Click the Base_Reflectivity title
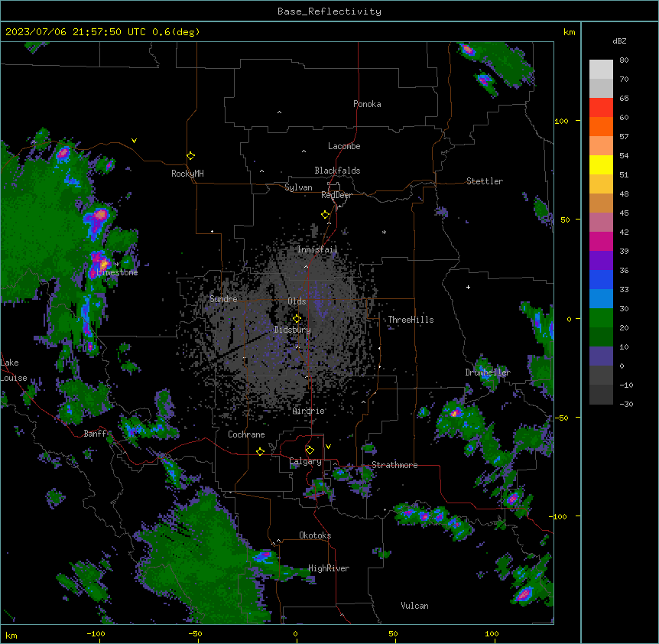Viewport: 659px width, 644px height. (x=329, y=11)
